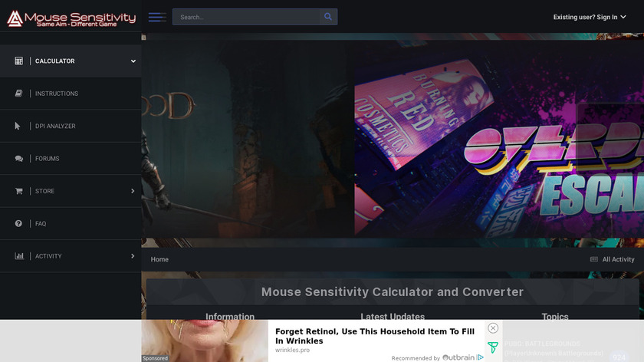Image resolution: width=644 pixels, height=362 pixels.
Task: Click the green Freestar ad icon
Action: point(493,347)
